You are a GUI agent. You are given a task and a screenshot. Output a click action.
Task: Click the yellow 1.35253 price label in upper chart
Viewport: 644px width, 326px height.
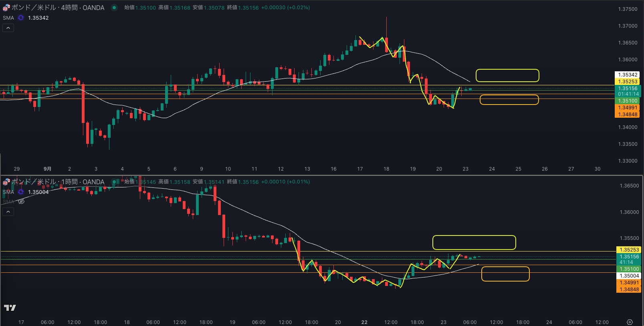628,81
